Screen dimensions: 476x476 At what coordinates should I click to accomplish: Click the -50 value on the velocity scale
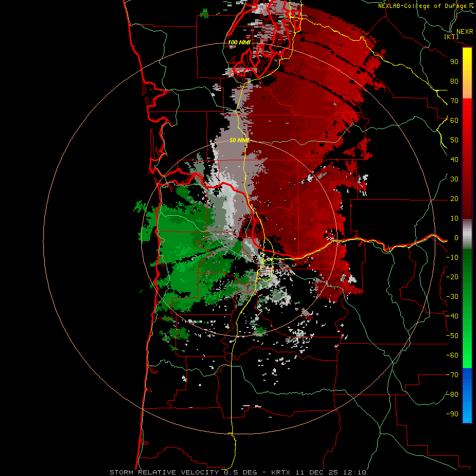pos(452,336)
